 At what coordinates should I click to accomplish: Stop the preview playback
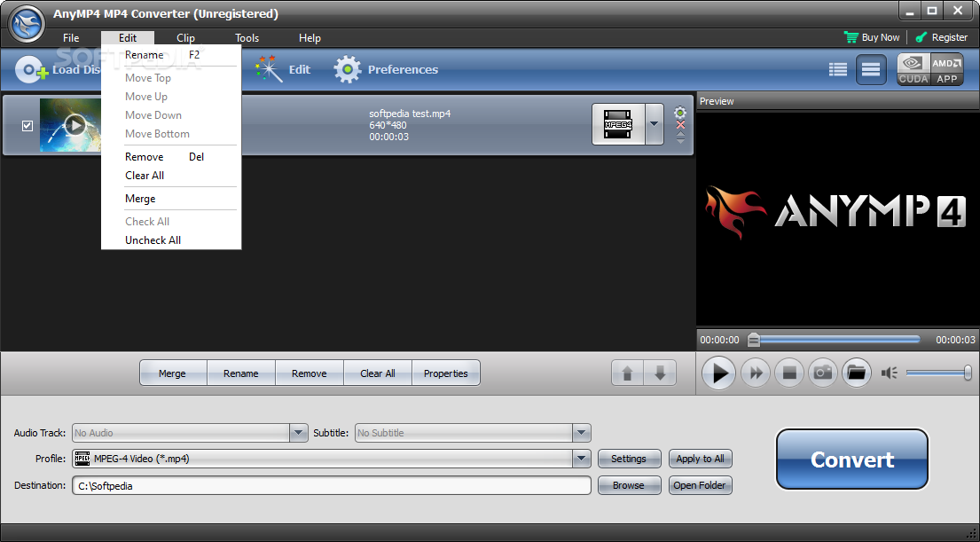(789, 373)
